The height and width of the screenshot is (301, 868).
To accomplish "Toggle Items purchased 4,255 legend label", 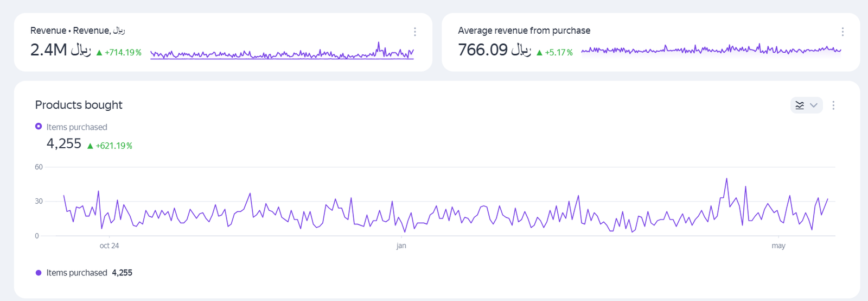I will (x=89, y=273).
